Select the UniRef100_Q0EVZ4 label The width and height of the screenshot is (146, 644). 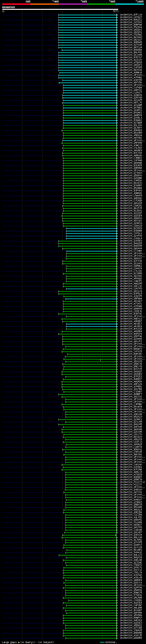pos(131,535)
